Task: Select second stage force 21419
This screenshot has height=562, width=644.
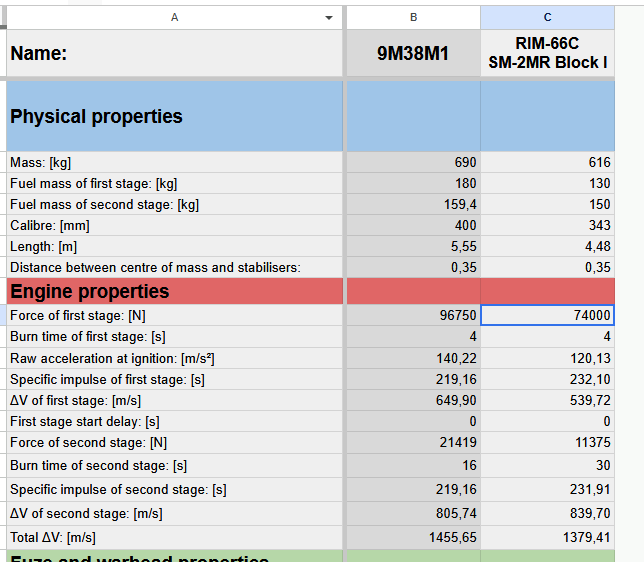Action: [x=414, y=442]
